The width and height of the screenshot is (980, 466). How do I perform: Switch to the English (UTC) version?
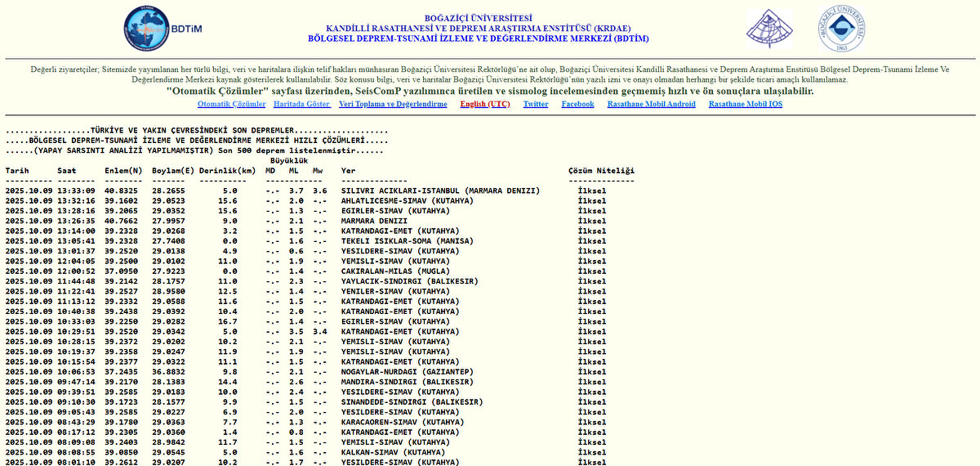click(x=485, y=104)
